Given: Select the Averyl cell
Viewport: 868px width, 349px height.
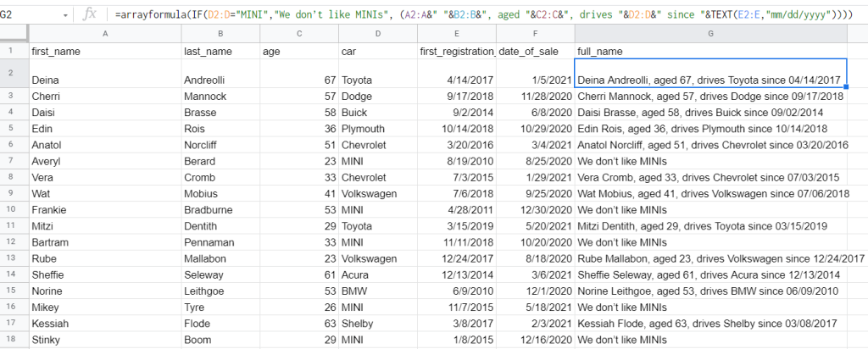Looking at the screenshot, I should (105, 162).
